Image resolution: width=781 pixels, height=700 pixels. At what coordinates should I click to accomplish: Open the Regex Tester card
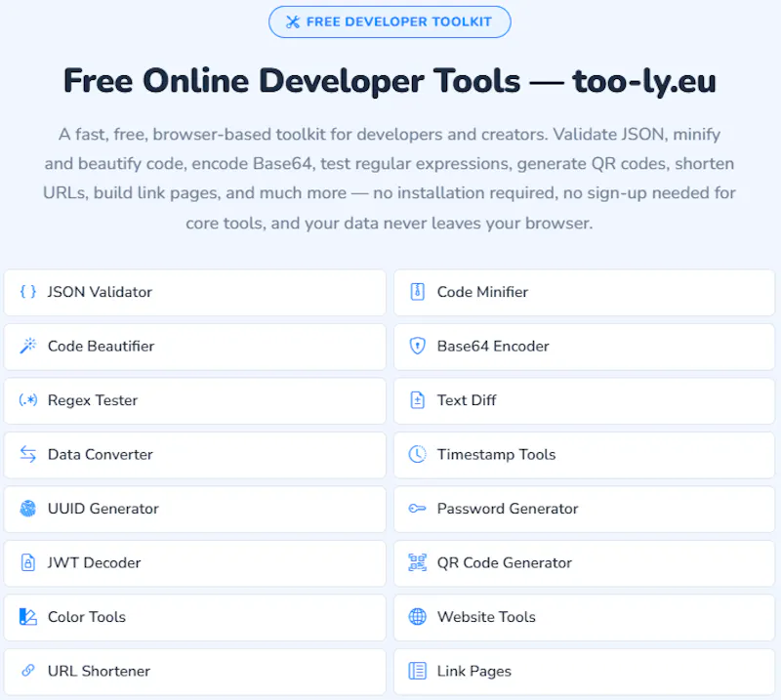[194, 400]
